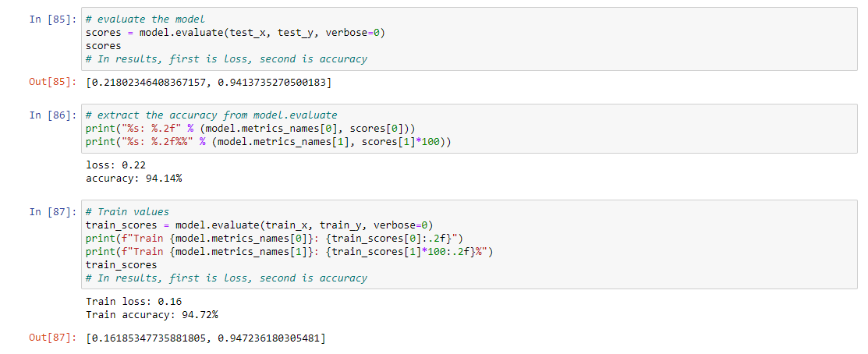
Task: Click print line with train_scores[0]:.2f
Action: click(274, 239)
